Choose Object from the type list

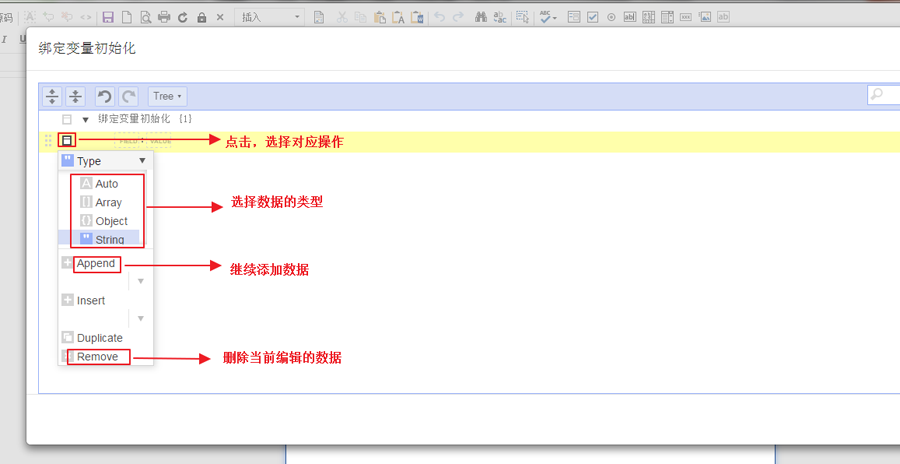111,221
